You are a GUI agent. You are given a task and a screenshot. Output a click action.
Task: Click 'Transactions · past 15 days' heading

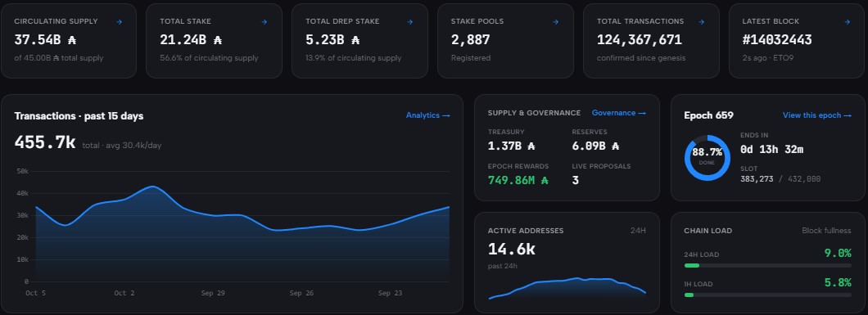coord(79,116)
